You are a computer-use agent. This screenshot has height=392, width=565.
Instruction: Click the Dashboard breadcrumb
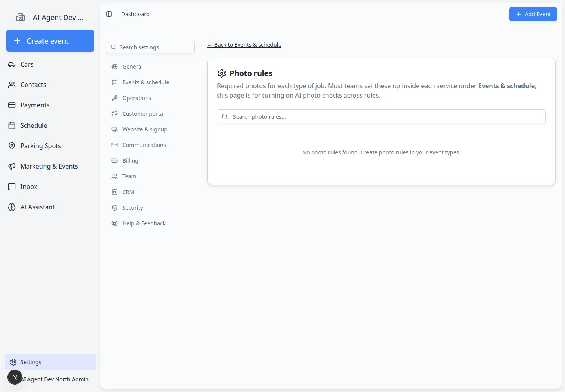pos(135,14)
